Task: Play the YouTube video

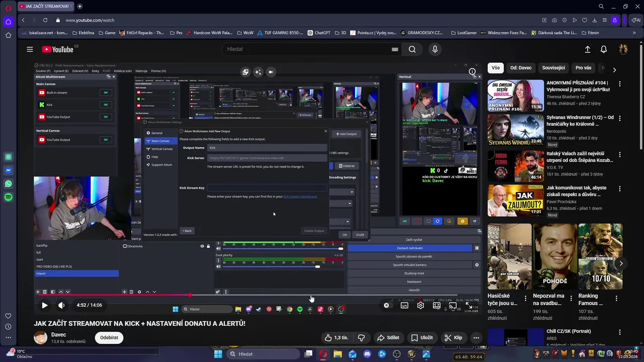Action: pos(44,305)
